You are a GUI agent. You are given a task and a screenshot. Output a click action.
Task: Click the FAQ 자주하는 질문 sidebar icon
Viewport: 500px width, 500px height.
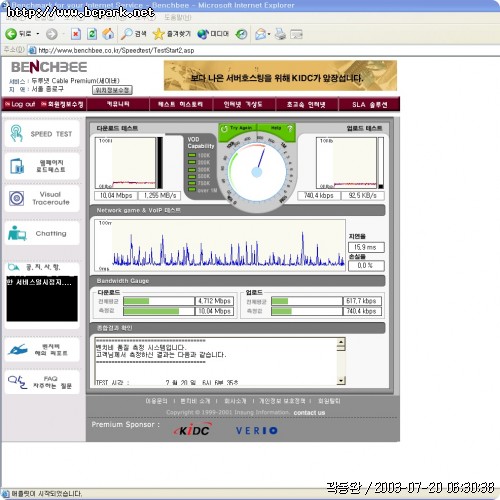(x=17, y=382)
